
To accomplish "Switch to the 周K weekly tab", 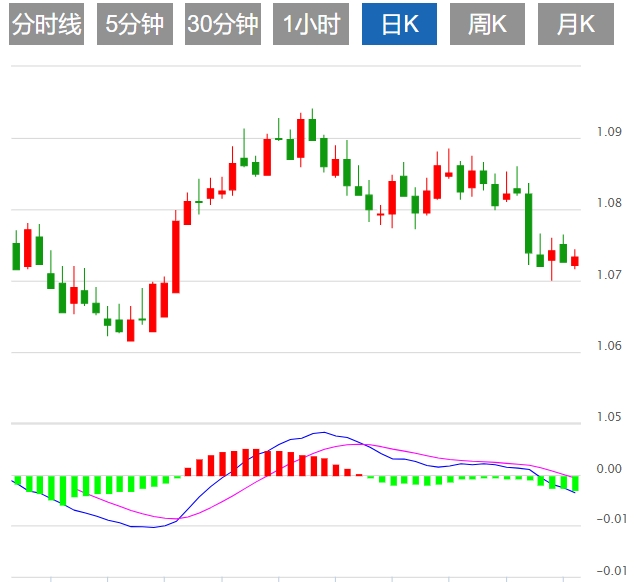I will [x=487, y=24].
